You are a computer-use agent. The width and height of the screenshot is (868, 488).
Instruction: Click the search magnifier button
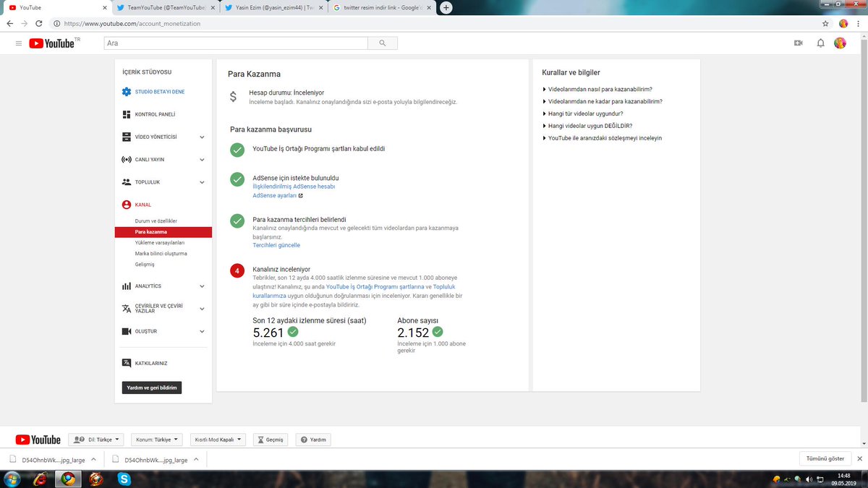click(x=383, y=43)
